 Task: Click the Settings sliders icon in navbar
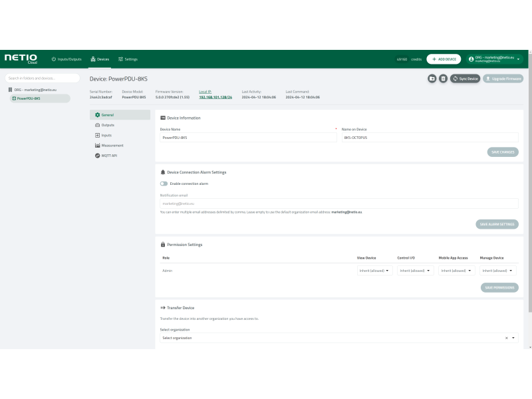120,59
